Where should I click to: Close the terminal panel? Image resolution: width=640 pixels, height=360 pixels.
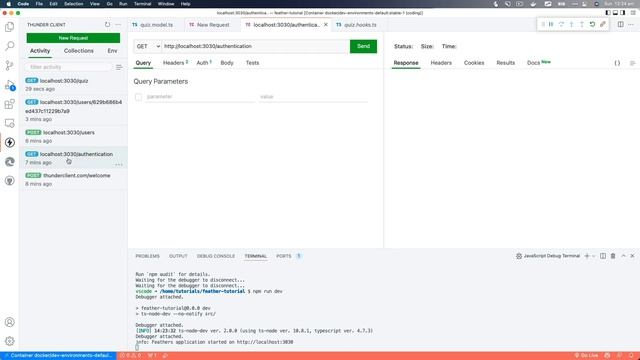[x=632, y=256]
